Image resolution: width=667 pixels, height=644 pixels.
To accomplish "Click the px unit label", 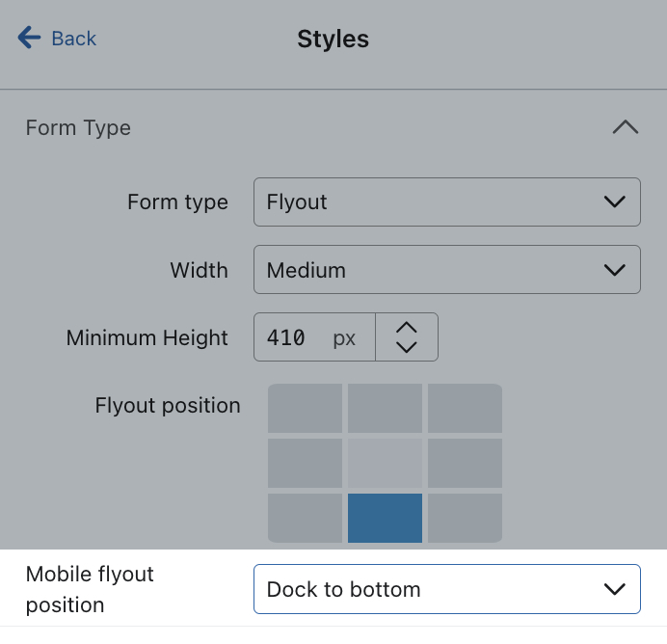I will [344, 338].
